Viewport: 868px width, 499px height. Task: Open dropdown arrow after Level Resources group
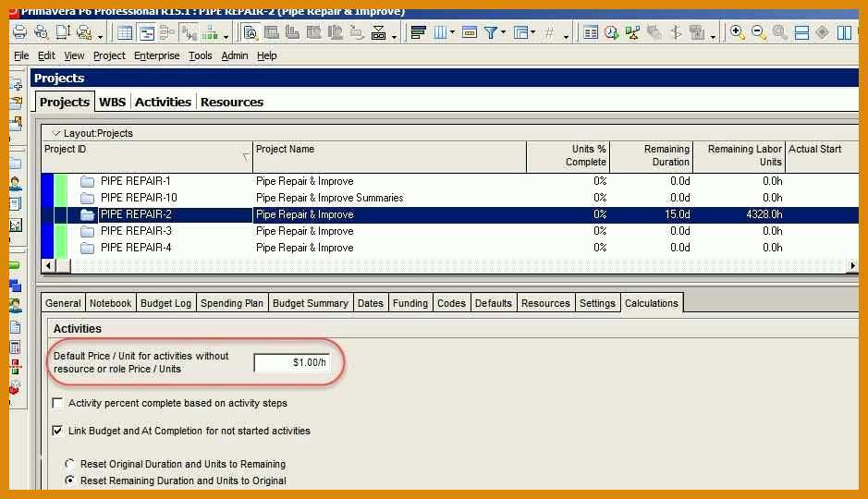tap(713, 37)
